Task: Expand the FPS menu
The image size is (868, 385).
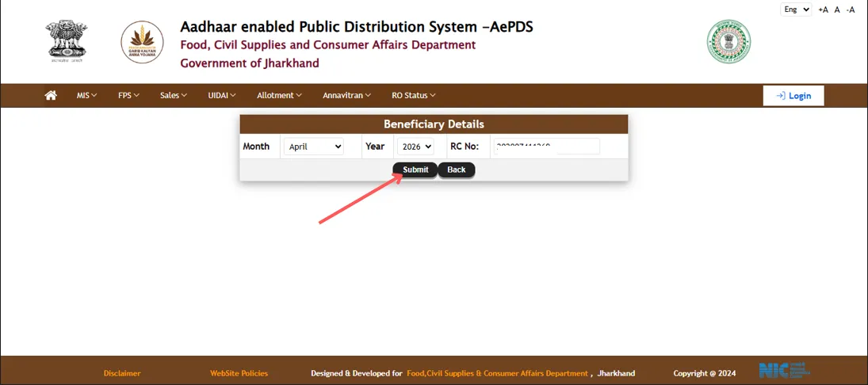Action: click(128, 95)
